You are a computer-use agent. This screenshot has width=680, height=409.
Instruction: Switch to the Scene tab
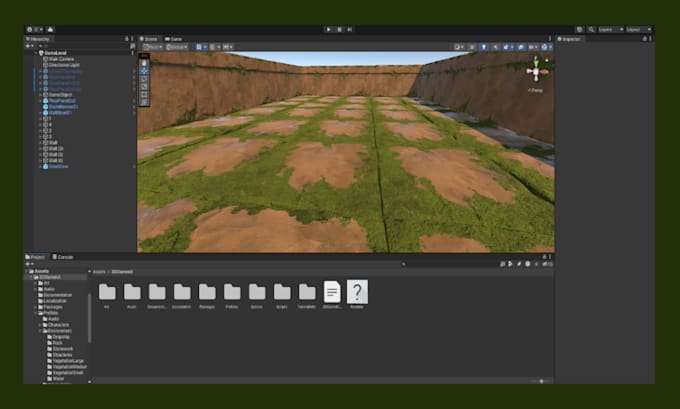pos(149,39)
